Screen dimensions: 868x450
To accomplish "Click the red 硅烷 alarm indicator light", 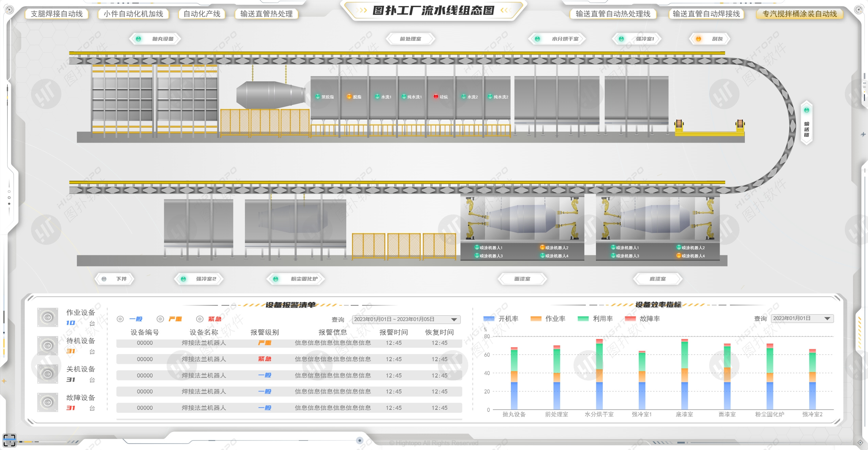I will 436,97.
